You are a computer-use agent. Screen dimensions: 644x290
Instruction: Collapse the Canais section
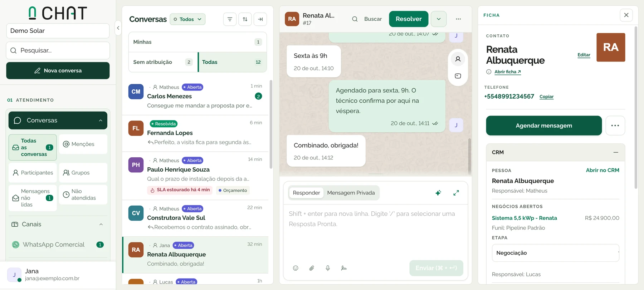[x=101, y=225]
